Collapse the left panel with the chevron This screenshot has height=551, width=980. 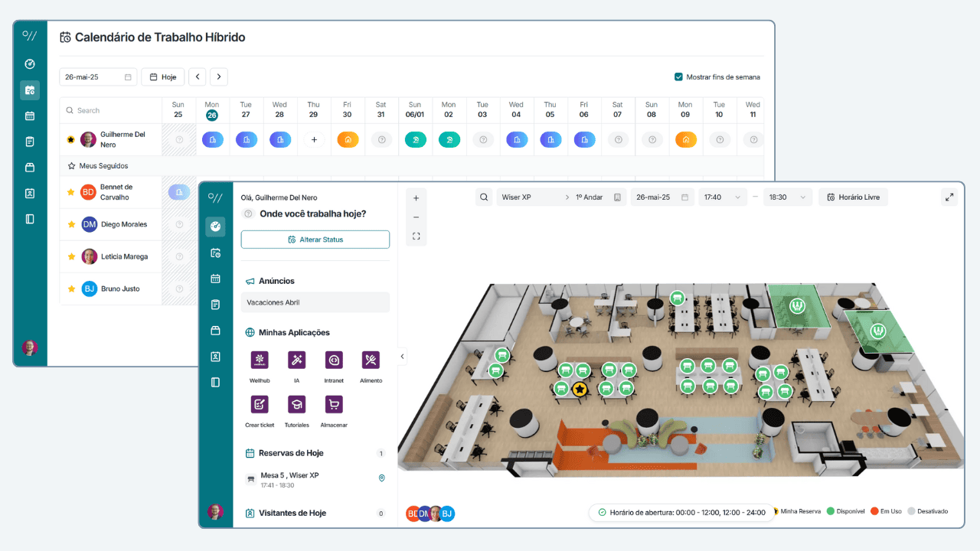pos(403,357)
